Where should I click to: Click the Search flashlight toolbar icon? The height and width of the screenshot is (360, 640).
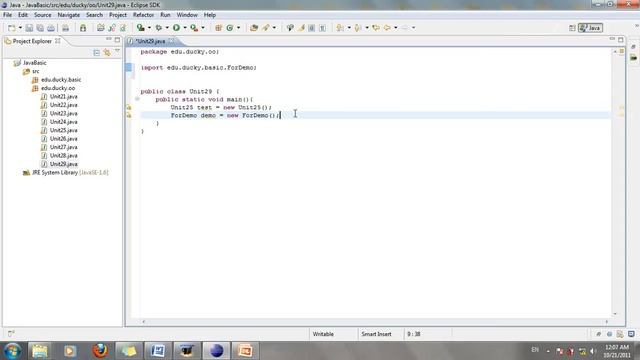coord(266,28)
